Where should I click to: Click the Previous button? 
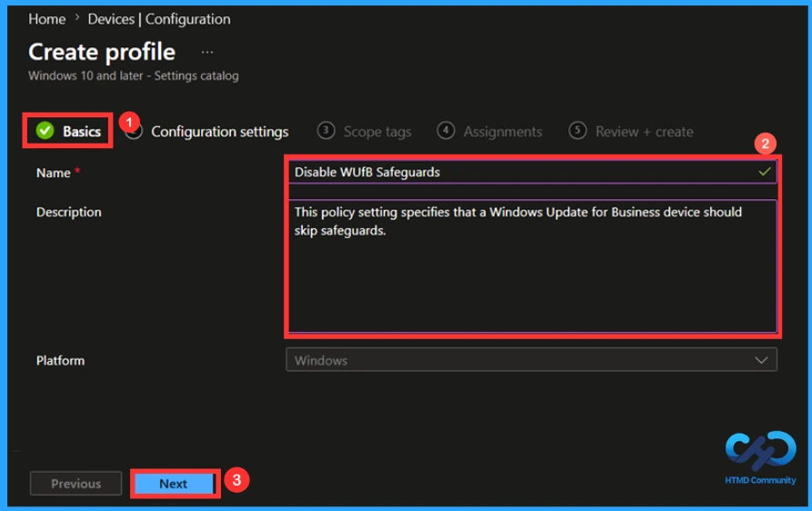[x=75, y=484]
